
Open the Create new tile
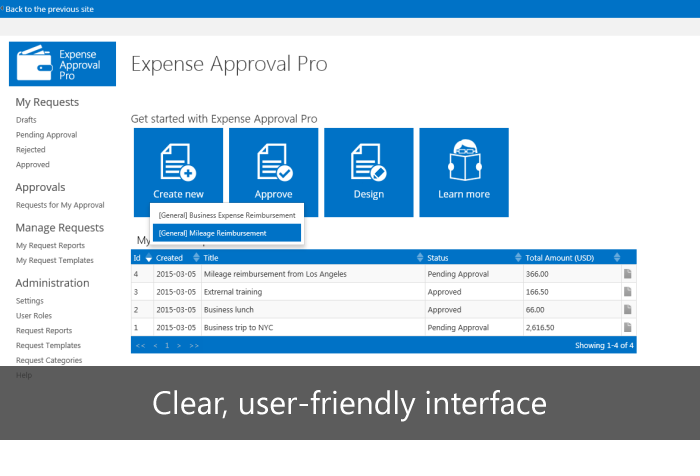178,166
